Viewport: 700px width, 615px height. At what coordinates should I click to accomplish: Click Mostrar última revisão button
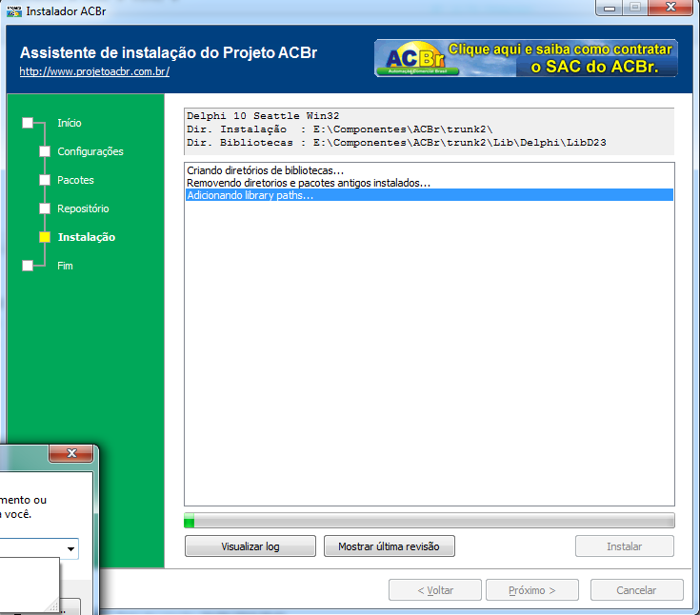coord(390,546)
